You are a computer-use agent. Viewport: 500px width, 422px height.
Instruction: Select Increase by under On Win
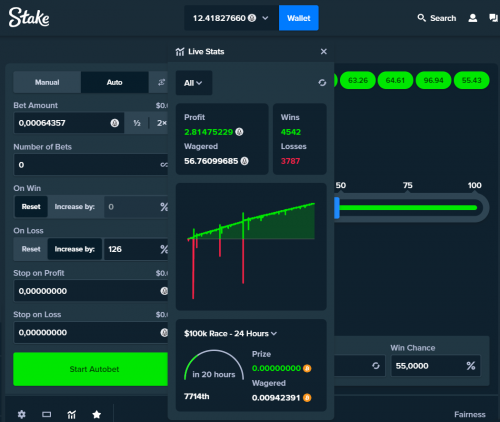click(x=75, y=207)
